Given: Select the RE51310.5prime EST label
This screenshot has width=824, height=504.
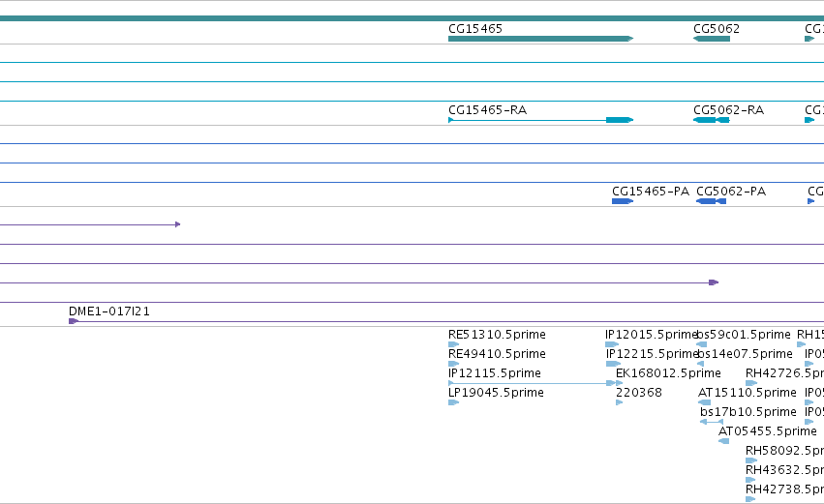Looking at the screenshot, I should [497, 335].
